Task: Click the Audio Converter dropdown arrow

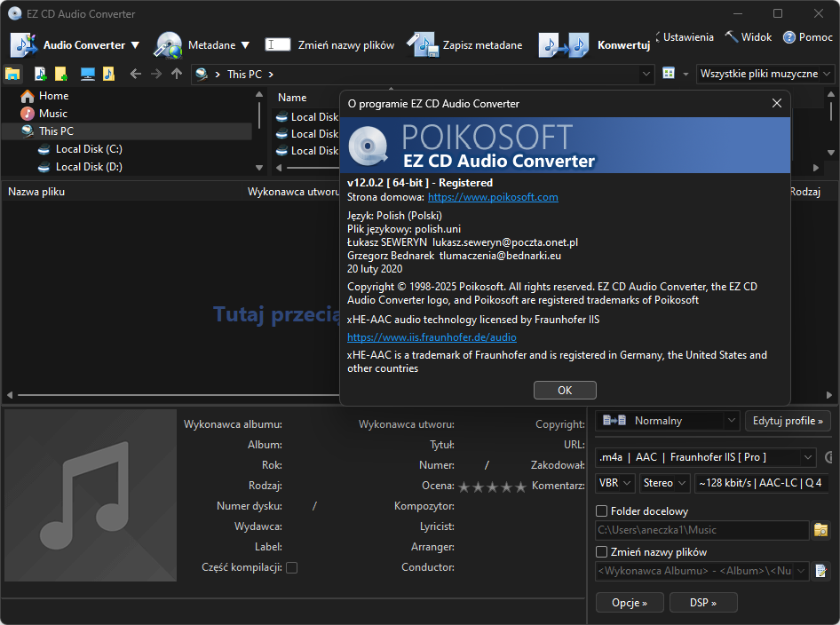Action: pos(135,45)
